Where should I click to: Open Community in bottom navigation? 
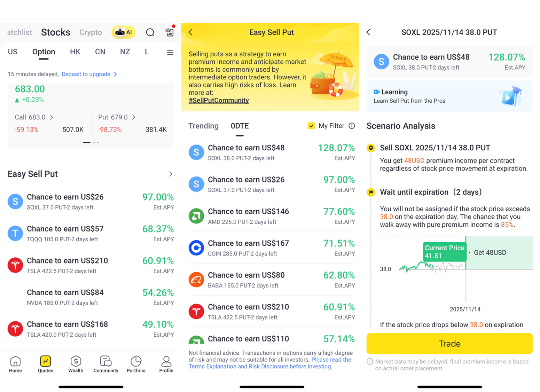[x=106, y=364]
